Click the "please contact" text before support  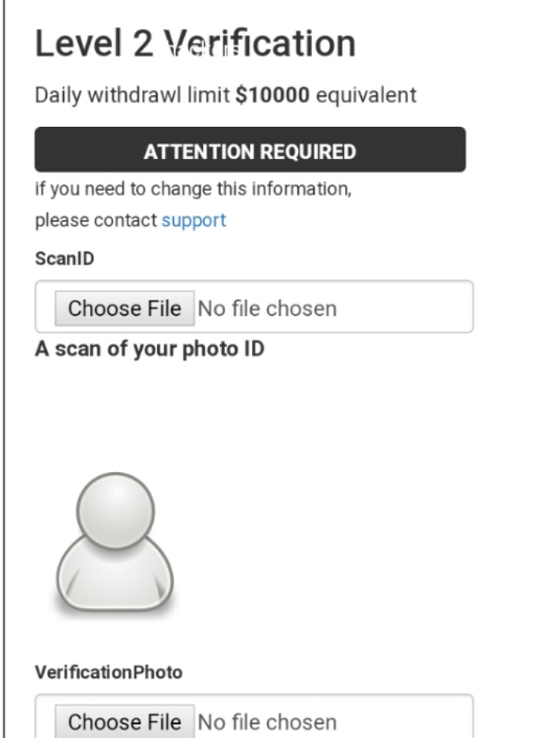point(96,221)
